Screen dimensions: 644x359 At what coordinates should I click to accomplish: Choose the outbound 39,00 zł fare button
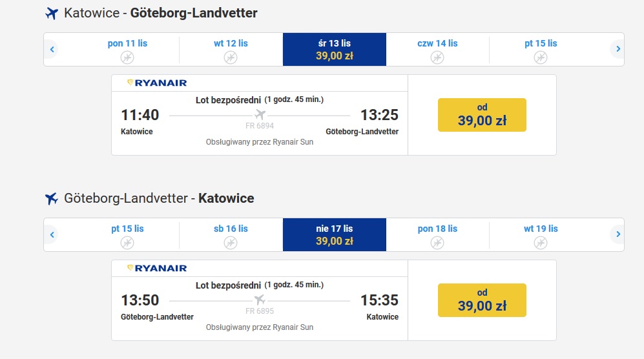pos(482,115)
